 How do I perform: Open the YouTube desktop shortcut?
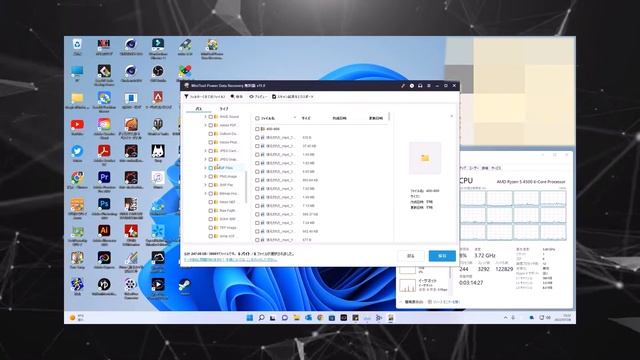click(77, 127)
